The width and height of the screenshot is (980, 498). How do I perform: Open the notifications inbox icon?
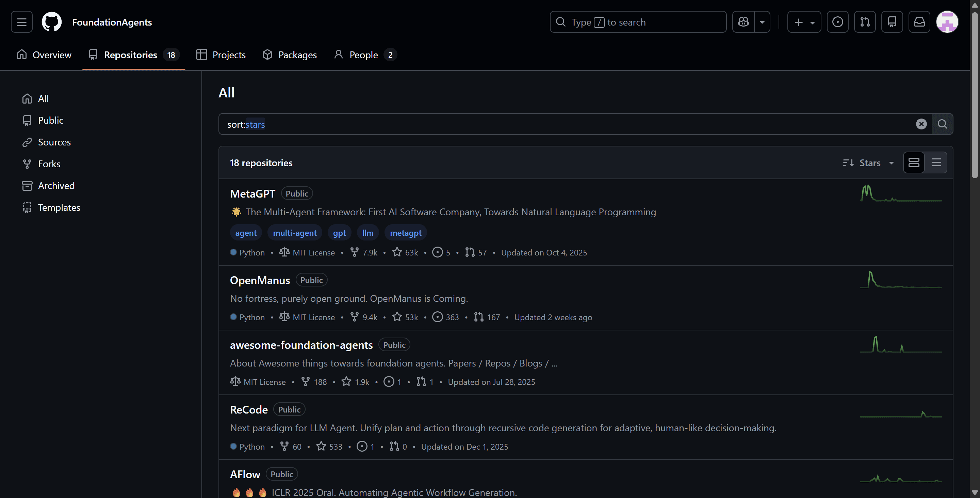pos(919,22)
